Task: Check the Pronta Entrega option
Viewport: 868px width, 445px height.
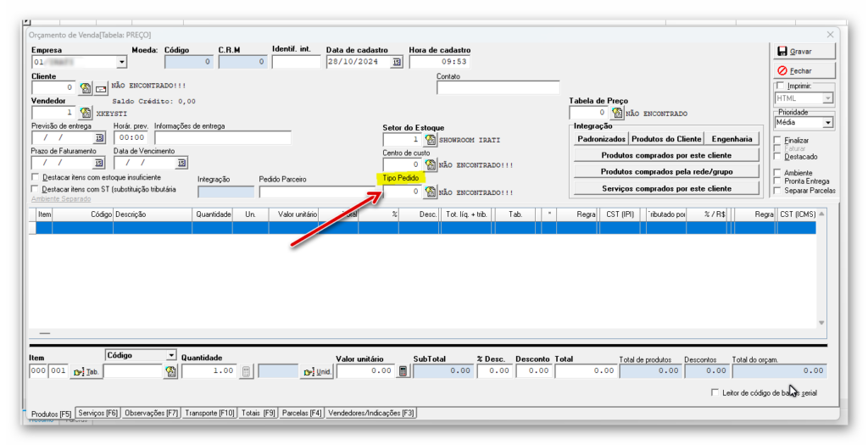Action: (x=778, y=181)
